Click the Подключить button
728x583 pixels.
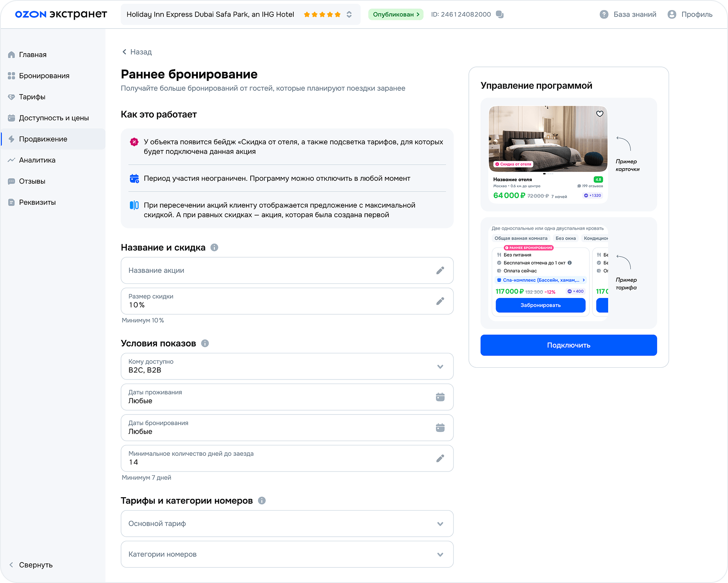[x=568, y=345]
